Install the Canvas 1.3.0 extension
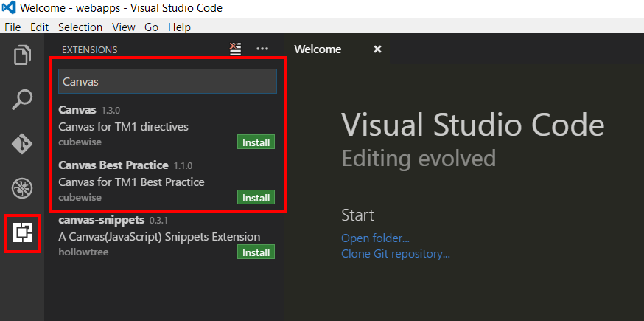This screenshot has height=321, width=644. pyautogui.click(x=256, y=142)
